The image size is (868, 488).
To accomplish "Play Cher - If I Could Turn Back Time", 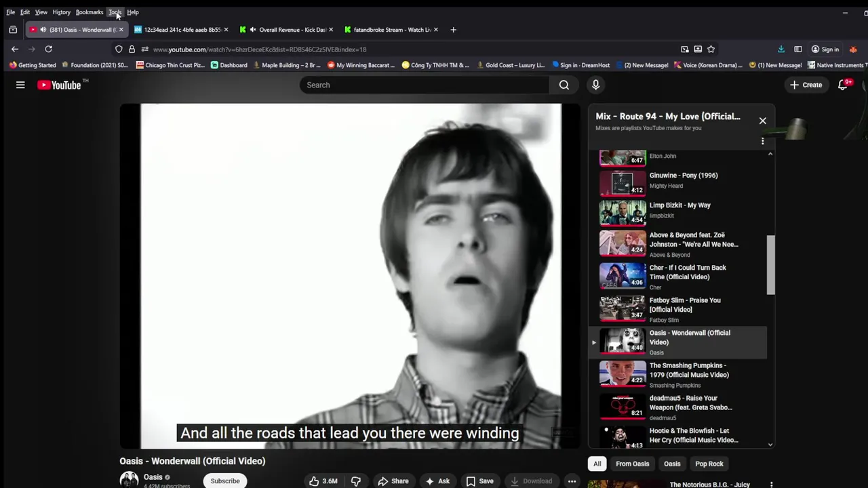I will pyautogui.click(x=678, y=277).
